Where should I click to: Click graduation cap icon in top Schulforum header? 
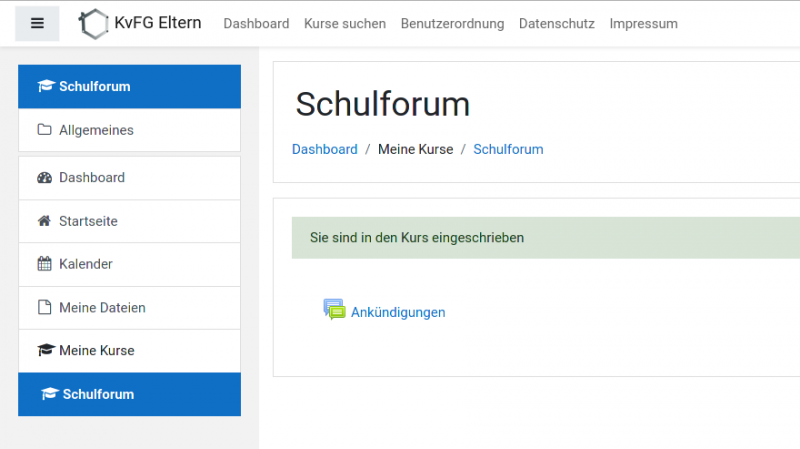tap(45, 86)
